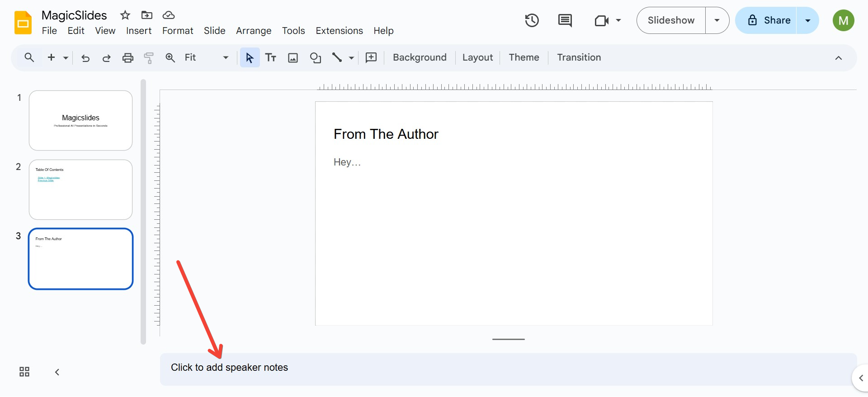Screen dimensions: 868x397
Task: Click the search menus magnifier icon
Action: point(29,57)
